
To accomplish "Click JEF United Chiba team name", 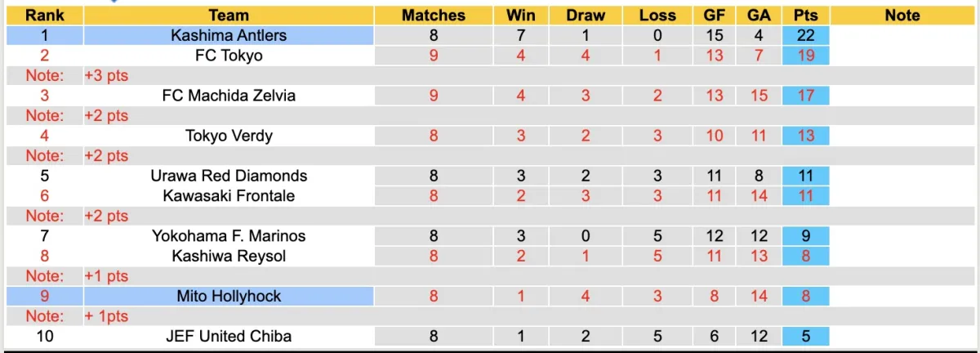I will pos(229,336).
